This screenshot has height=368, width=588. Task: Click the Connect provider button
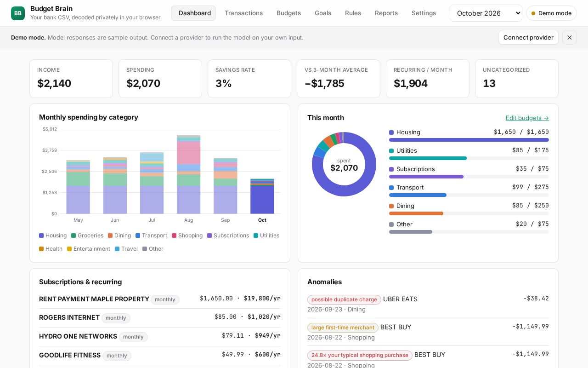pos(528,37)
